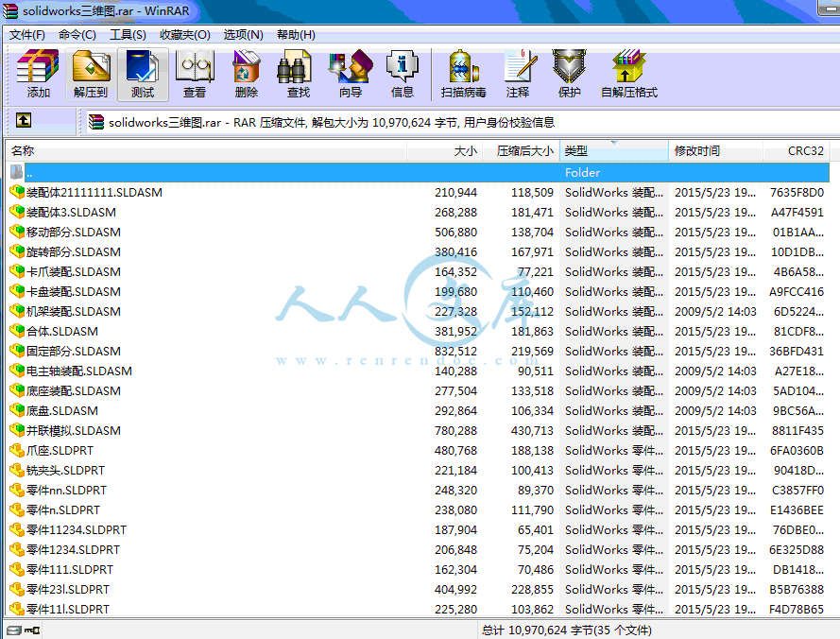Click the icon of 铣夹头.SLDPRT

click(17, 470)
